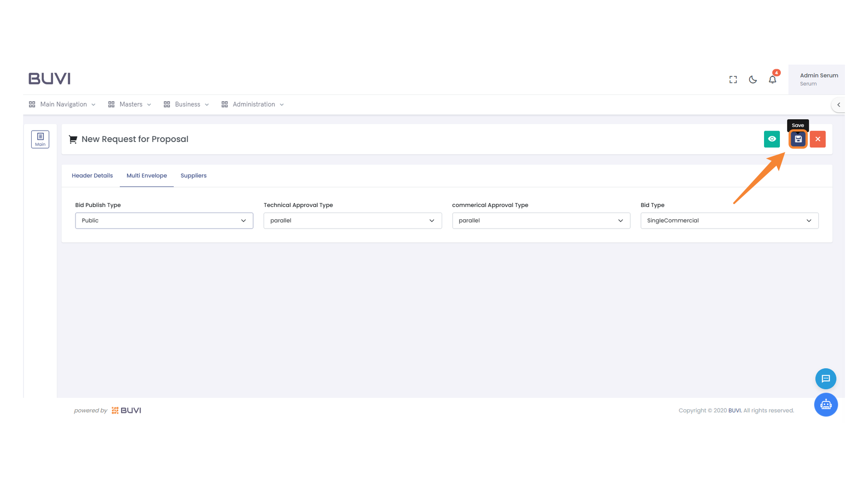Open the Administration menu
The image size is (868, 488).
[x=253, y=104]
